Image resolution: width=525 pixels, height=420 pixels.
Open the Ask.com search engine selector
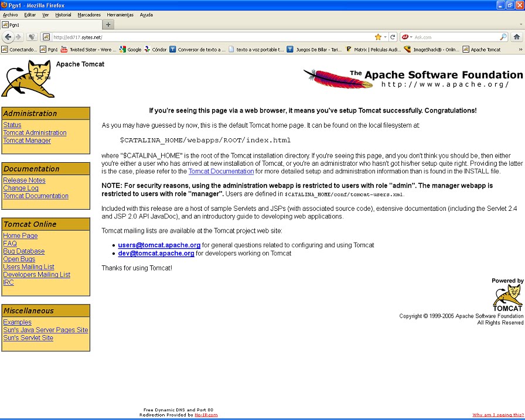coord(407,37)
